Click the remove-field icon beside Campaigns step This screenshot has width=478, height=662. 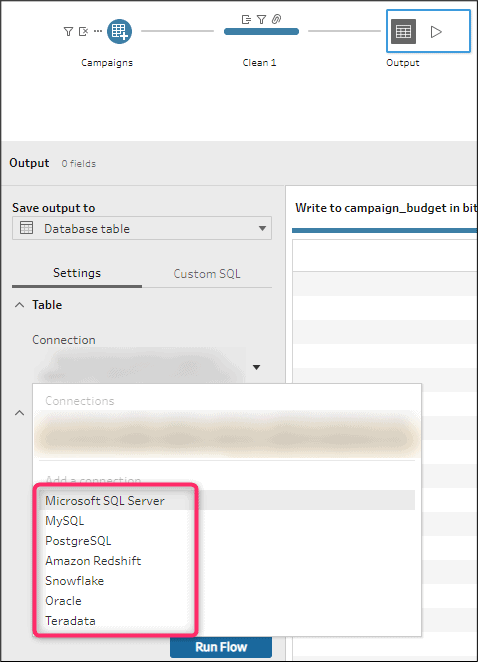[83, 32]
